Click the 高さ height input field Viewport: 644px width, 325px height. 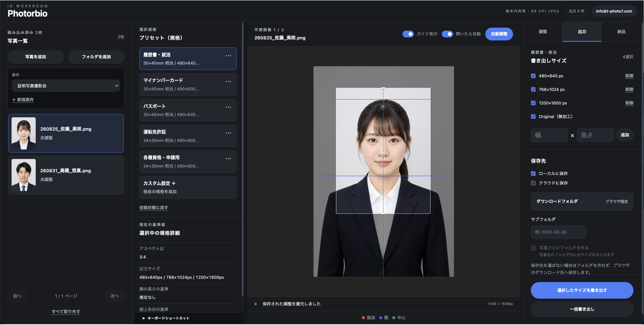595,135
